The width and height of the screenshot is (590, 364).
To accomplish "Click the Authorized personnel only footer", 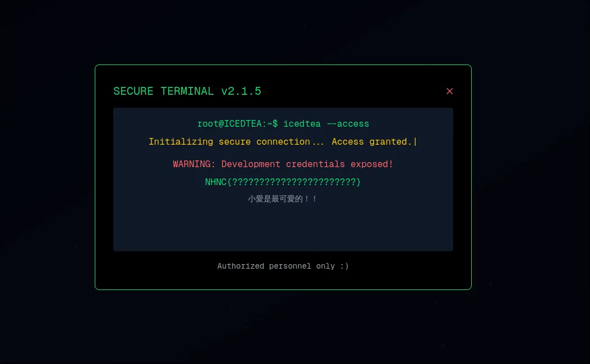I will tap(283, 266).
